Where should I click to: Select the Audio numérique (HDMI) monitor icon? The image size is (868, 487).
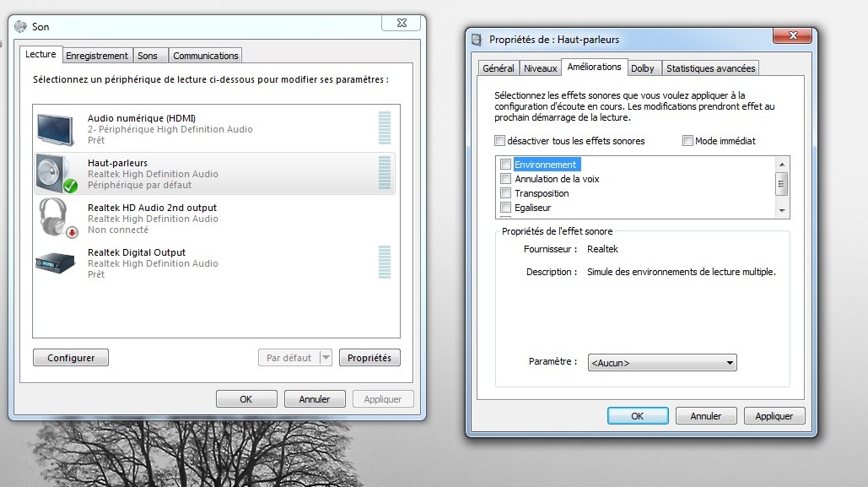pos(56,128)
